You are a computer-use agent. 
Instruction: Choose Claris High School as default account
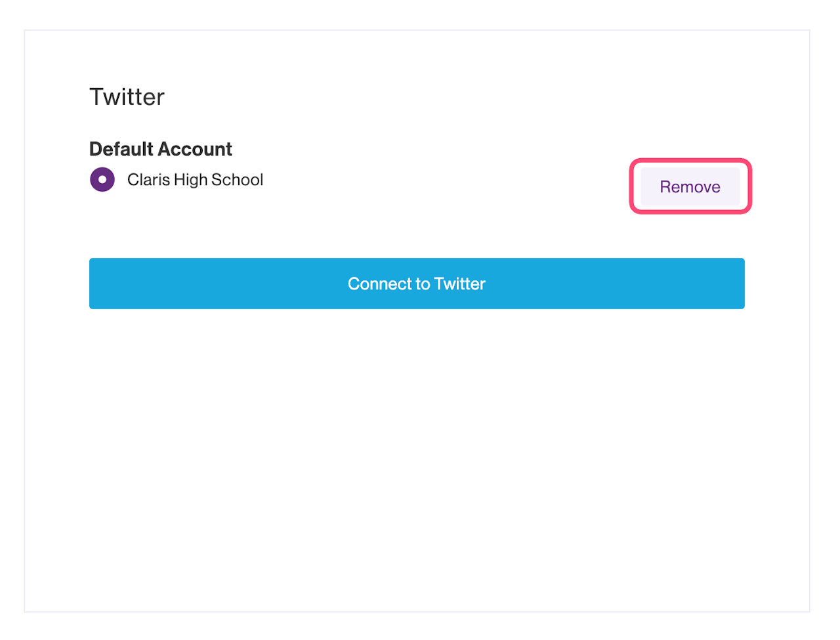point(102,179)
